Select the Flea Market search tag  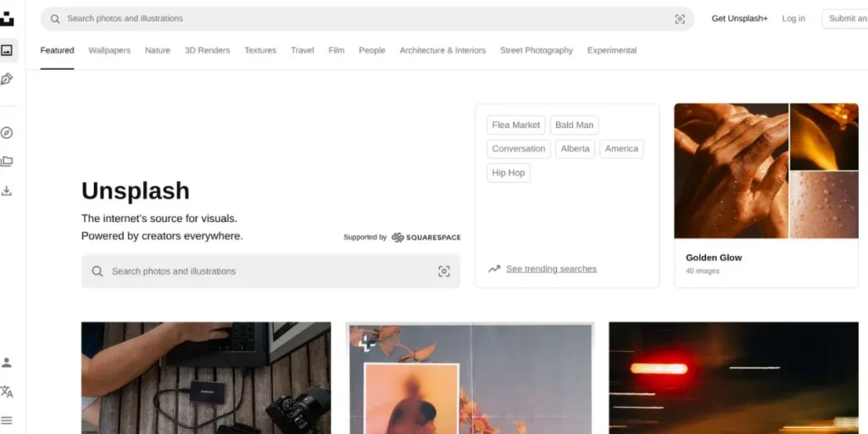pos(515,125)
